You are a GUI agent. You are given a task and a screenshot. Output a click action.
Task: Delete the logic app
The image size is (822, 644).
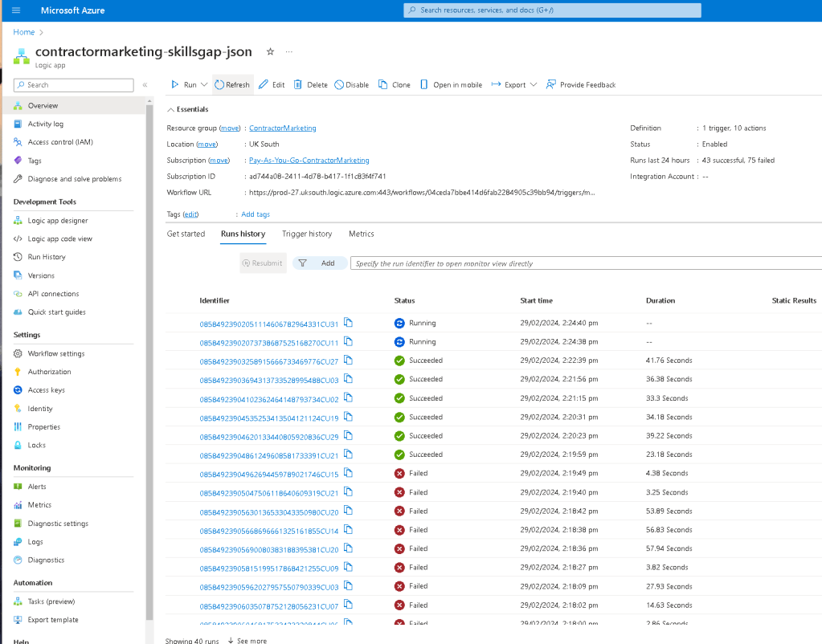(x=310, y=84)
